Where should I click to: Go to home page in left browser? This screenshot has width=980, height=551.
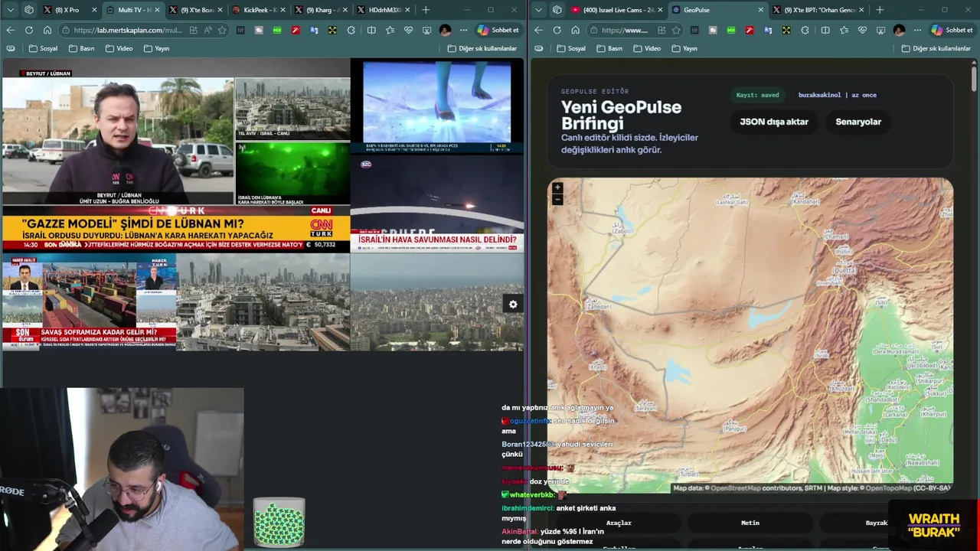click(x=47, y=30)
